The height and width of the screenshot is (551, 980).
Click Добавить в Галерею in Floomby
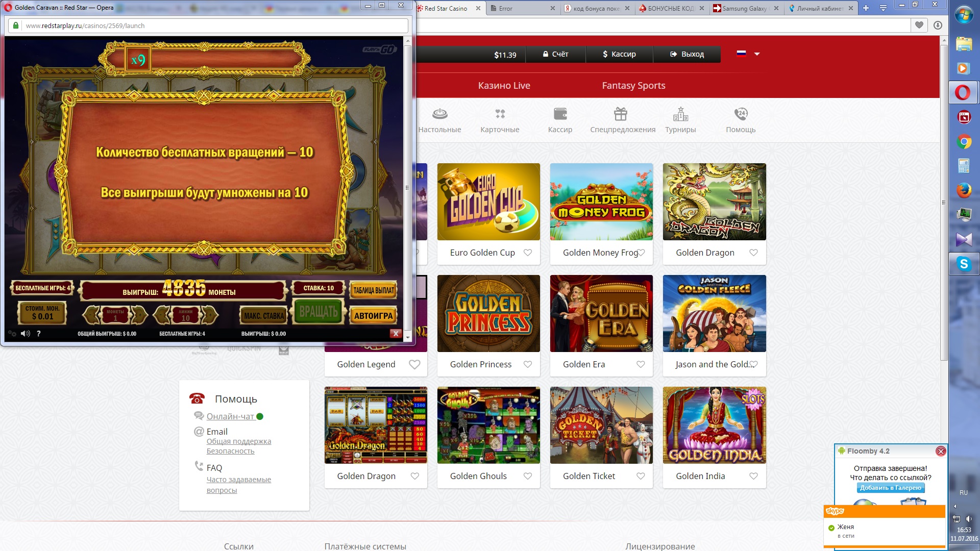[891, 488]
